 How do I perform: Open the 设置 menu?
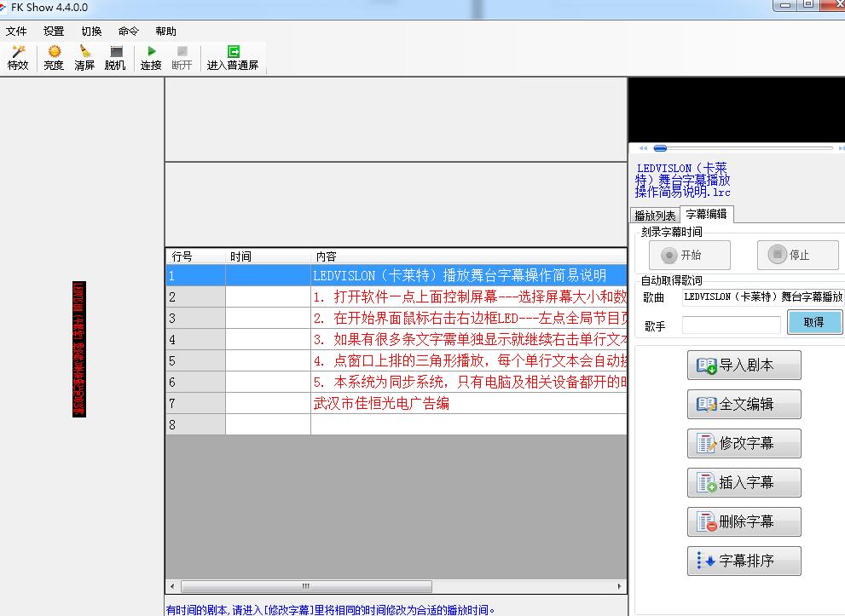pyautogui.click(x=54, y=32)
